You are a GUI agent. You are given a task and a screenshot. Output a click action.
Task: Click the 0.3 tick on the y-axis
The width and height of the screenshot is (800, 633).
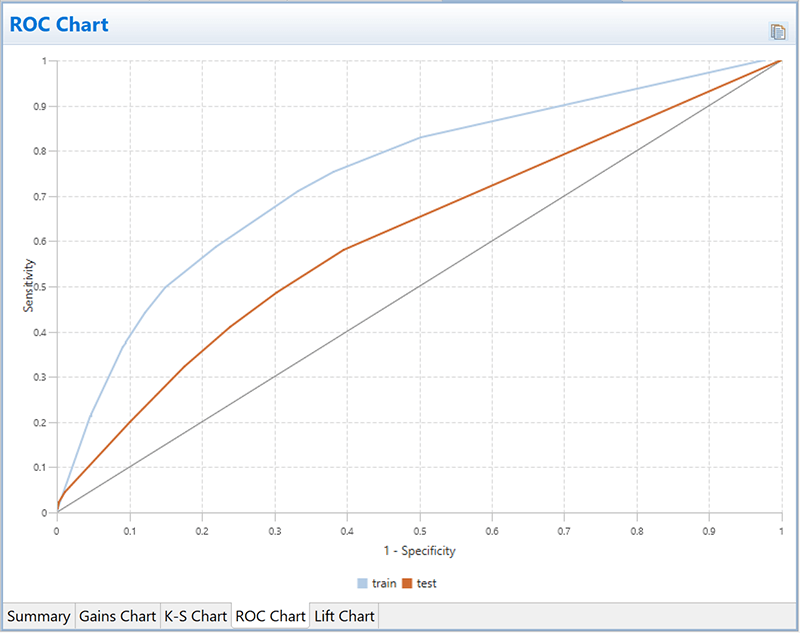(x=42, y=378)
